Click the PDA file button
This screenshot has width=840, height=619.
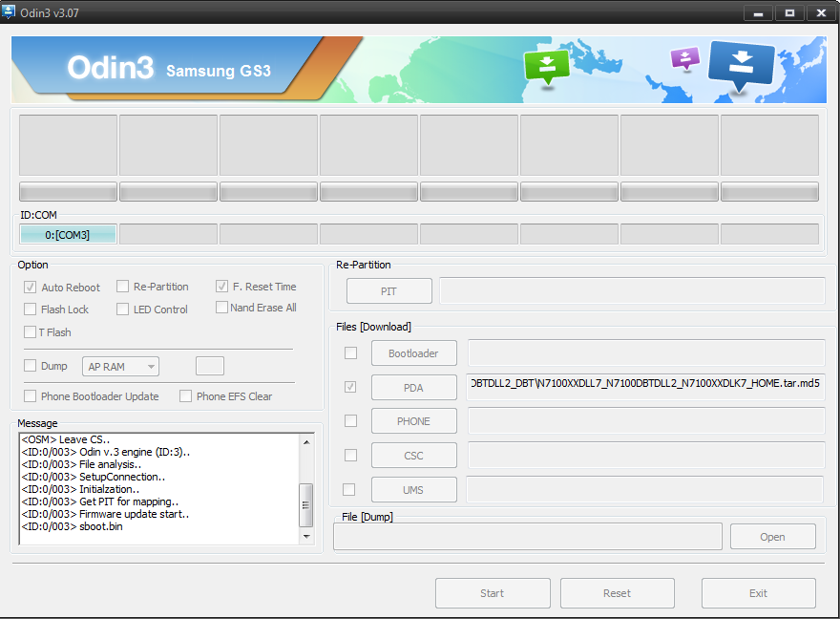pyautogui.click(x=413, y=388)
